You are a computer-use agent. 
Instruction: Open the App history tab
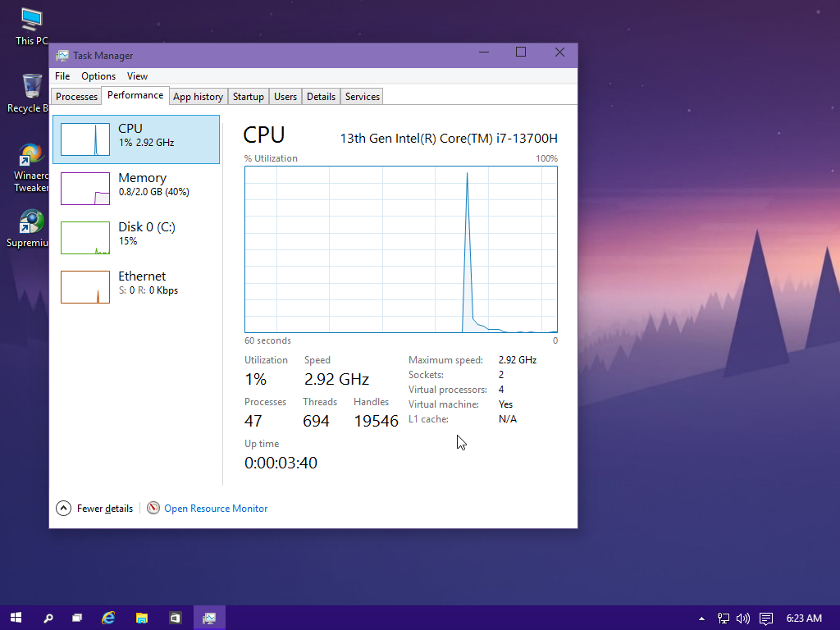click(x=198, y=97)
